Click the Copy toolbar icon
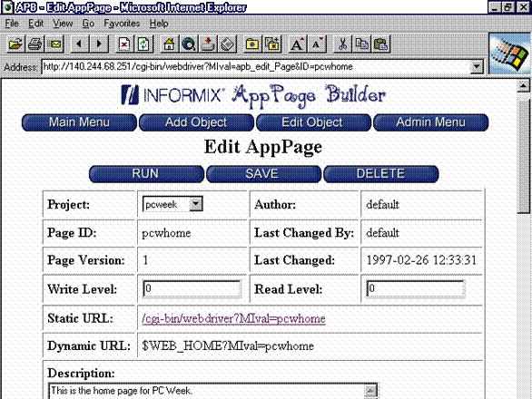This screenshot has height=399, width=532. [x=362, y=44]
